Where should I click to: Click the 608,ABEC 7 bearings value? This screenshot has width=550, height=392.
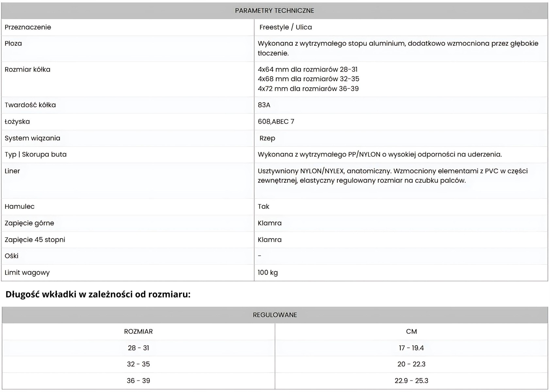(276, 122)
